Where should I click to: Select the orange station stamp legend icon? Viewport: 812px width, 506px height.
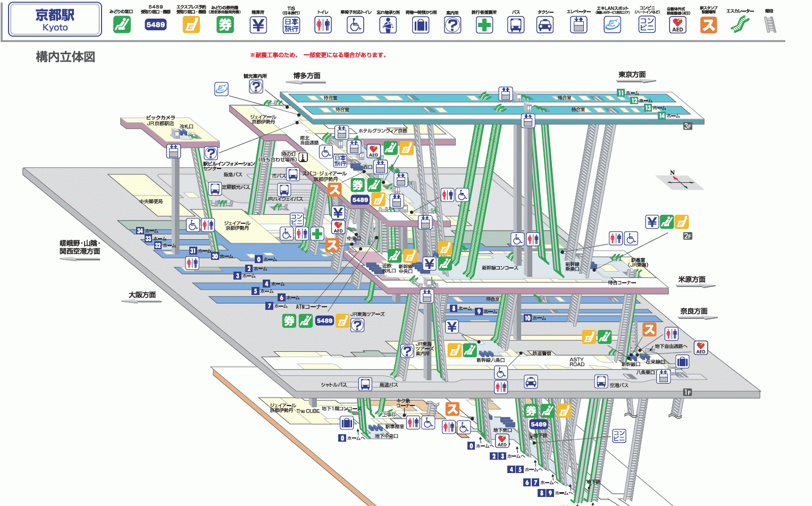(x=708, y=25)
